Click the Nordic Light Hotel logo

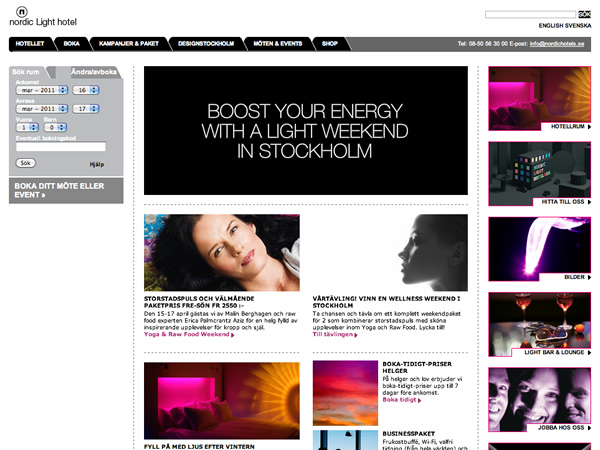point(41,15)
